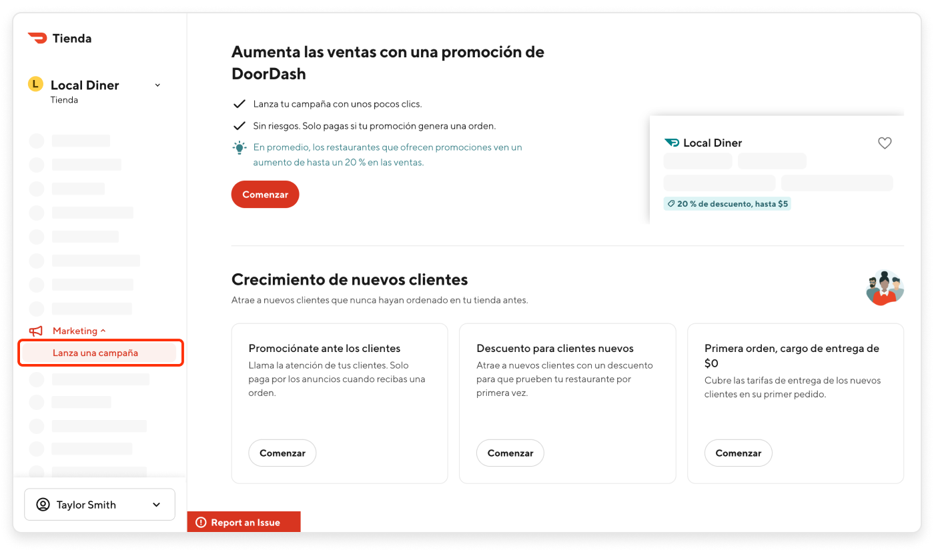Click the customers illustration beside Crecimiento heading

(x=885, y=287)
